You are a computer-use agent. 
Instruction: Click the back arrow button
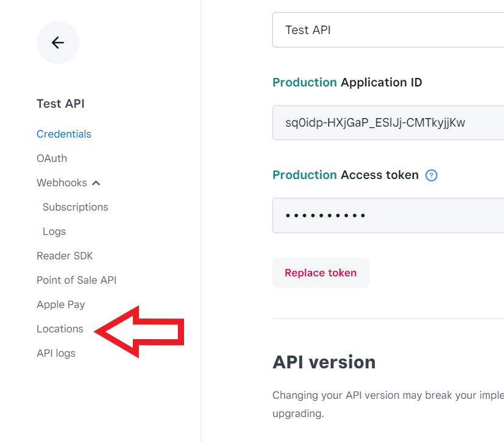58,43
